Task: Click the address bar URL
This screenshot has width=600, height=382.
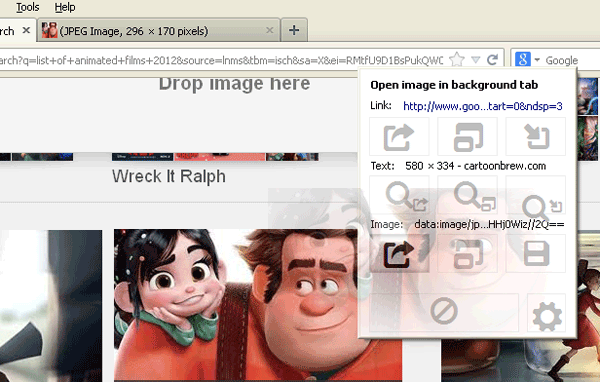Action: point(222,60)
